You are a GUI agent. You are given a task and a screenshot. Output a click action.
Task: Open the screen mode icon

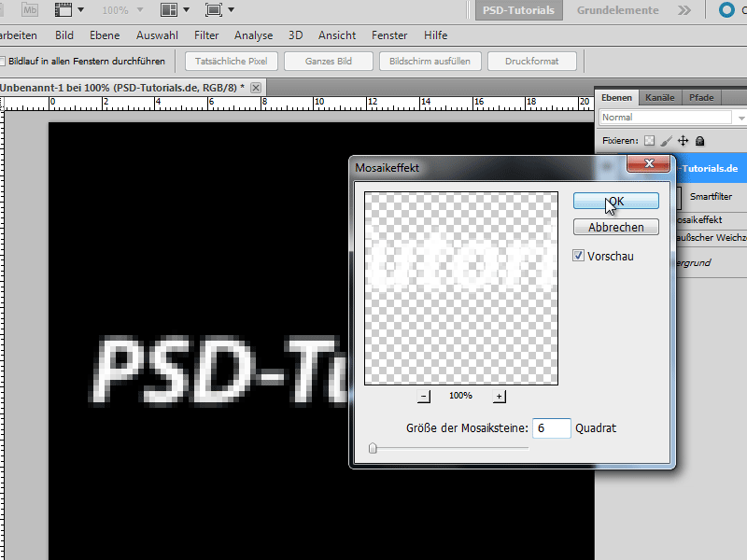tap(214, 9)
